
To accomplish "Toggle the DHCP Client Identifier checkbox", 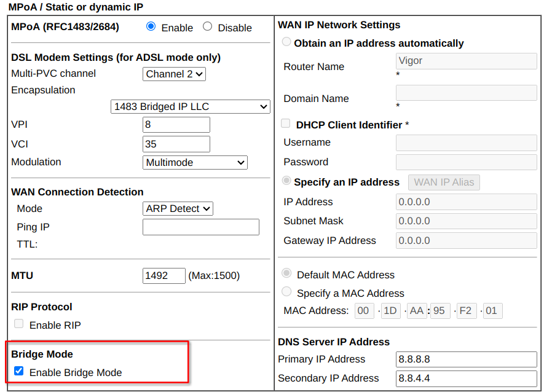I will [x=286, y=123].
